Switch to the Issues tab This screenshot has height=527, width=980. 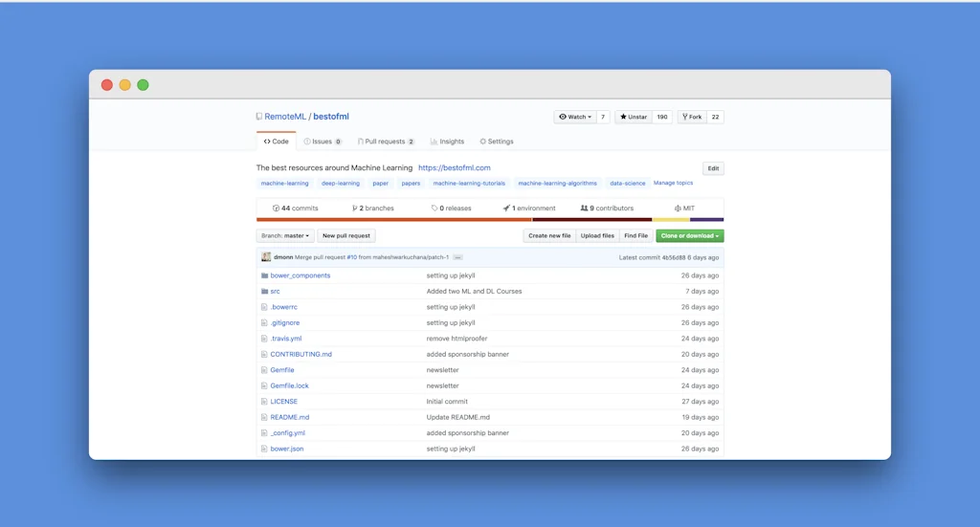pyautogui.click(x=323, y=142)
